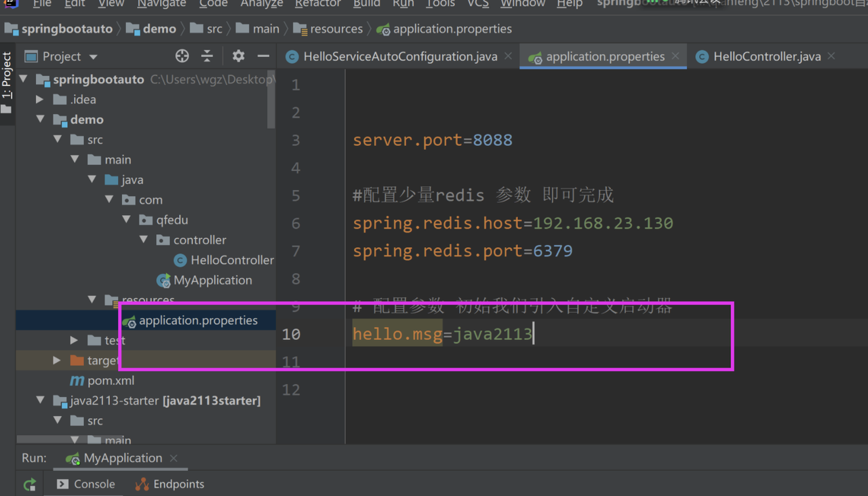This screenshot has height=496, width=868.
Task: Click spring.redis.host line in editor
Action: 513,223
